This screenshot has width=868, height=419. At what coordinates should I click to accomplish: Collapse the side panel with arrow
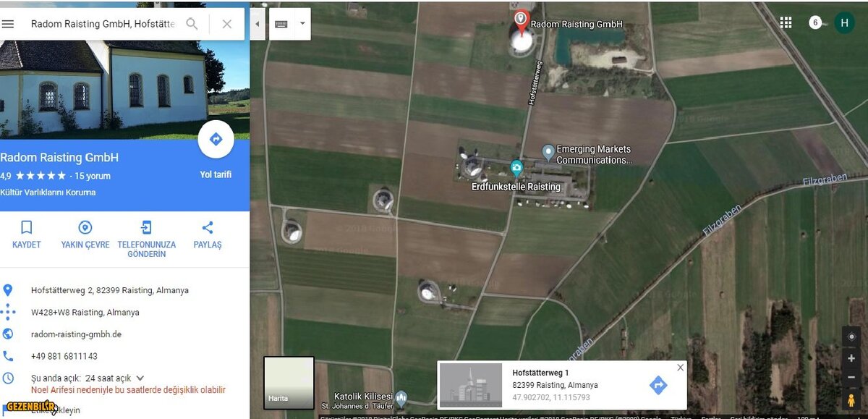coord(257,24)
